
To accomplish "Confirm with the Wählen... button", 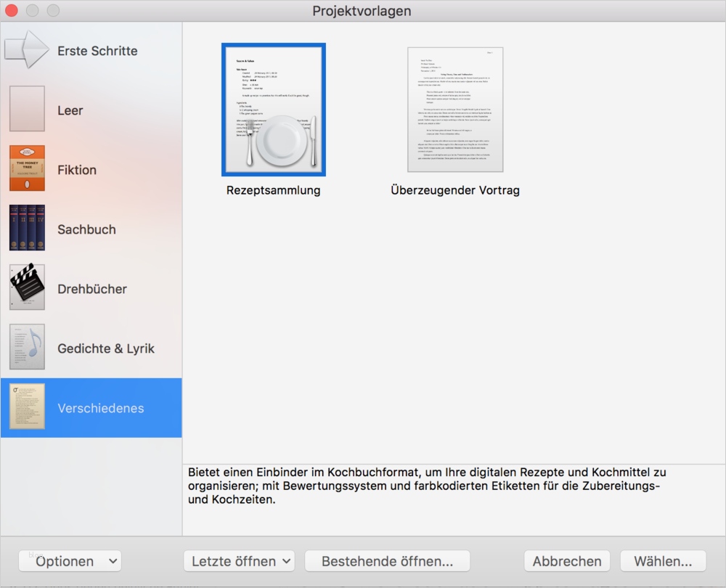I will 663,561.
